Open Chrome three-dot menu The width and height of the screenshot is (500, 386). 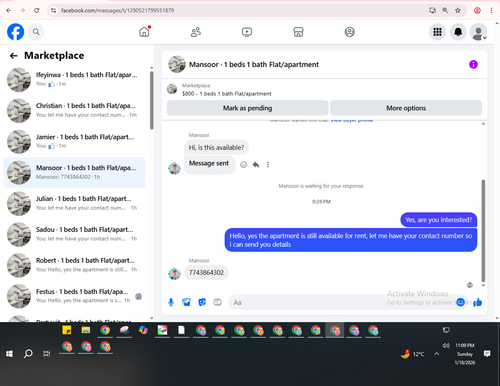491,10
